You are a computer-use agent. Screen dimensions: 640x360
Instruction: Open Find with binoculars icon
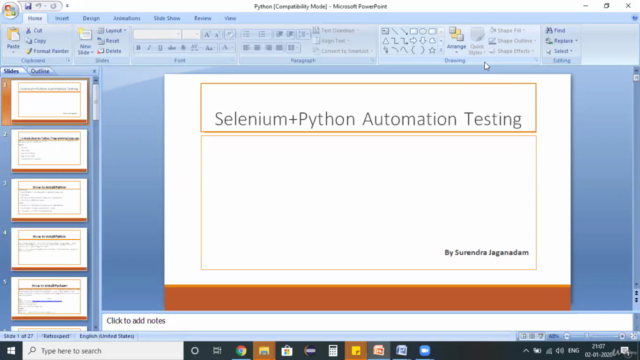556,31
